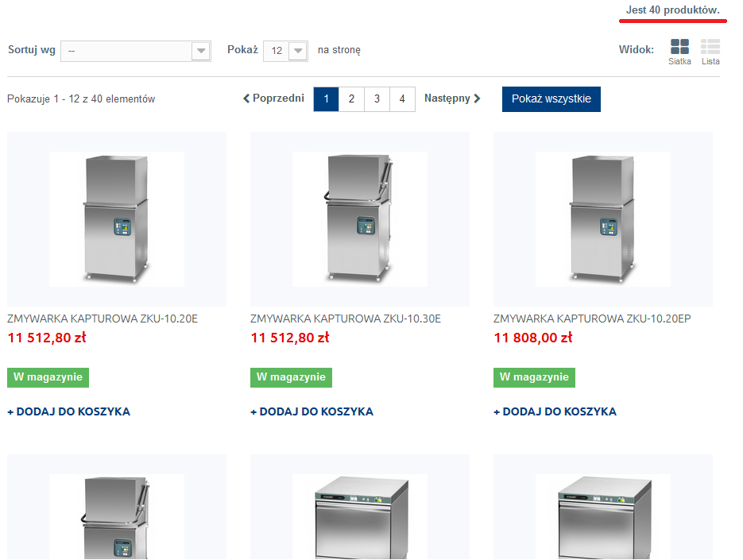Image resolution: width=743 pixels, height=560 pixels.
Task: Open the Sortuj wg sorting dropdown
Action: click(x=136, y=51)
